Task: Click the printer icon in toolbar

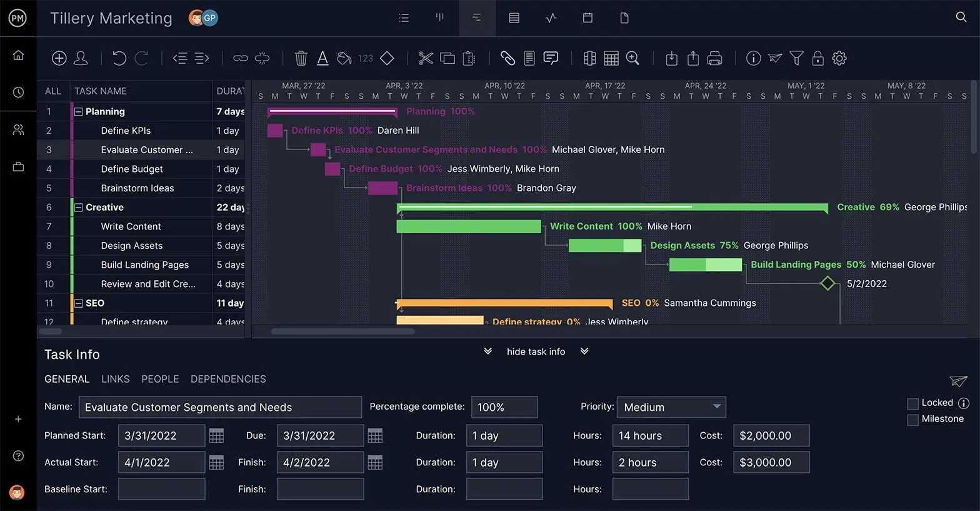Action: [714, 58]
